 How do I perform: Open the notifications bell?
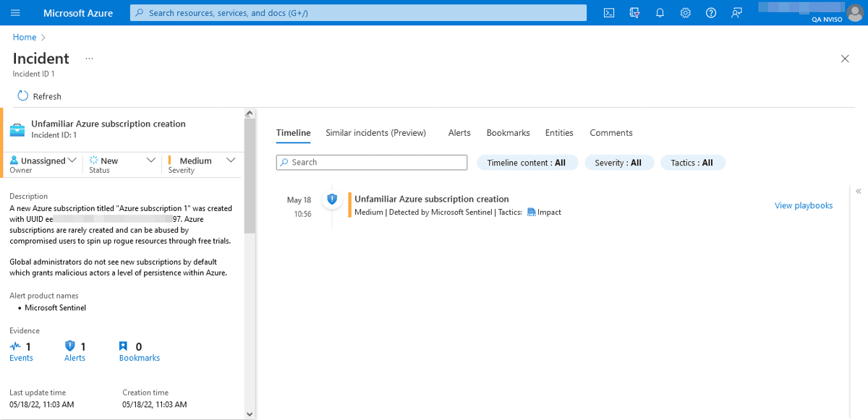coord(660,13)
